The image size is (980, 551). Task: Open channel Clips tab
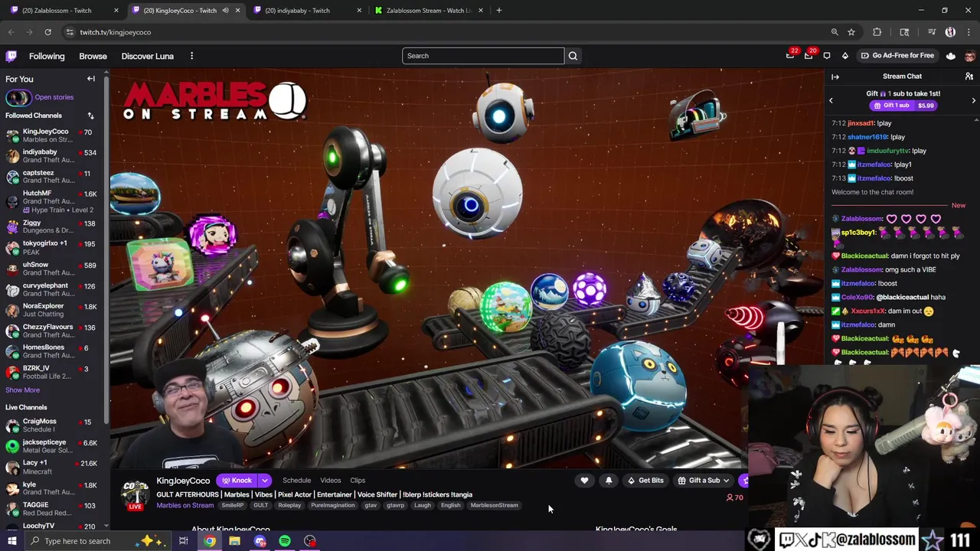(x=358, y=481)
